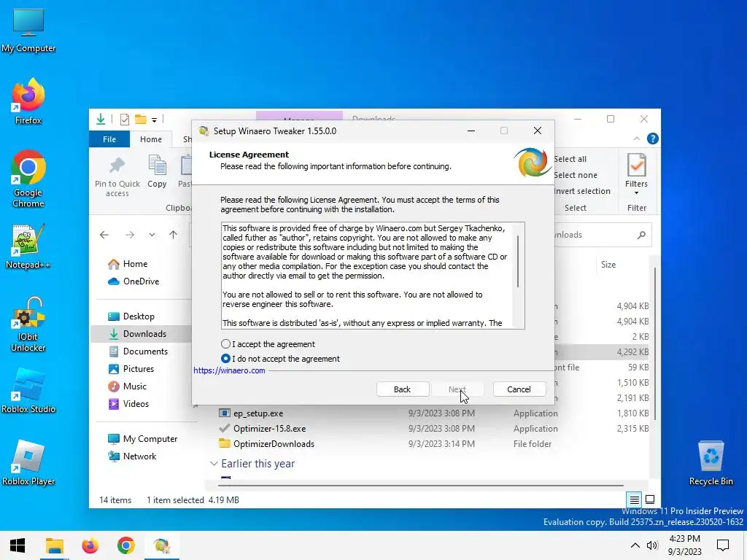Collapse the 'Earlier this year' group
Image resolution: width=747 pixels, height=560 pixels.
coord(214,464)
